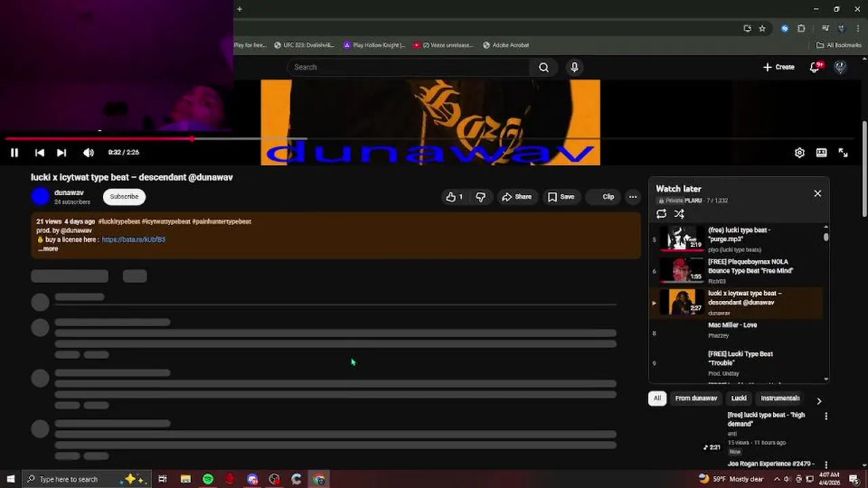The image size is (868, 488).
Task: Open Spotify from the taskbar
Action: coord(208,479)
